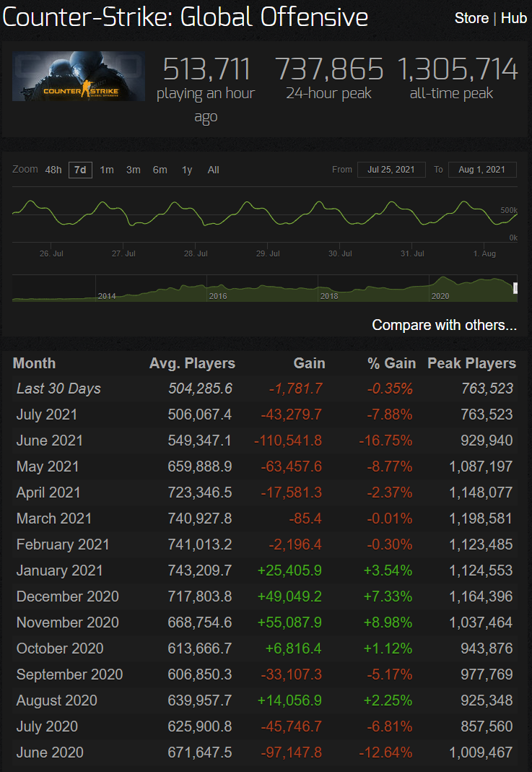Edit the To date field Aug 1, 2021
This screenshot has height=772, width=532.
tap(482, 170)
